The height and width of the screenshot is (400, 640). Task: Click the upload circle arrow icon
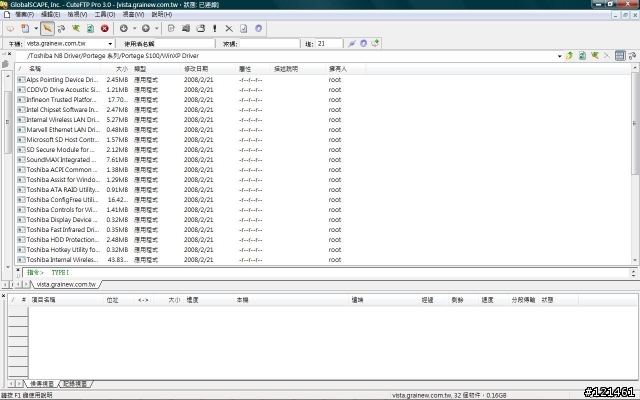(146, 29)
